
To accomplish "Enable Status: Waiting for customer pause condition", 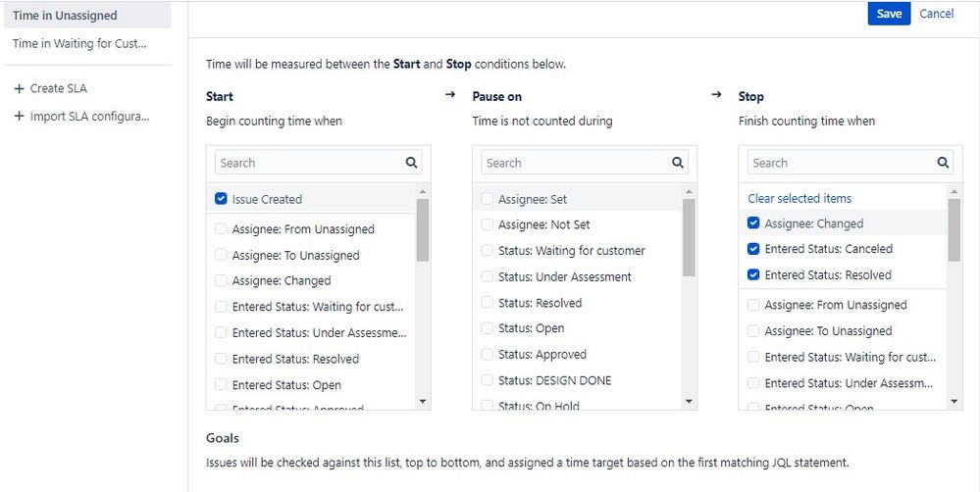I will point(488,251).
